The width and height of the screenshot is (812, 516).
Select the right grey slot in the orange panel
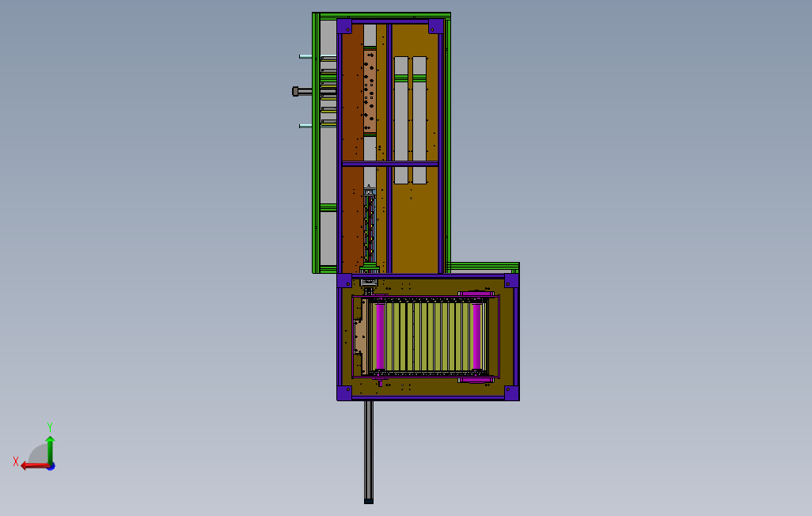click(x=419, y=120)
